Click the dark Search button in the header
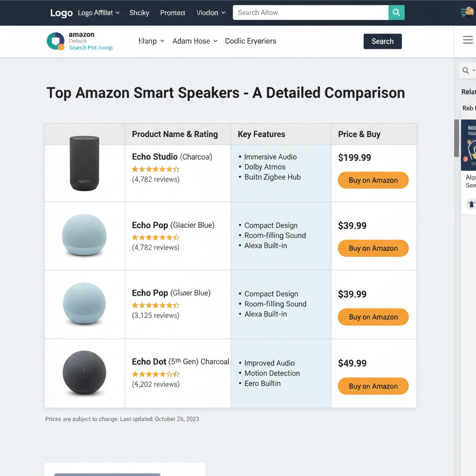The image size is (476, 476). 382,41
